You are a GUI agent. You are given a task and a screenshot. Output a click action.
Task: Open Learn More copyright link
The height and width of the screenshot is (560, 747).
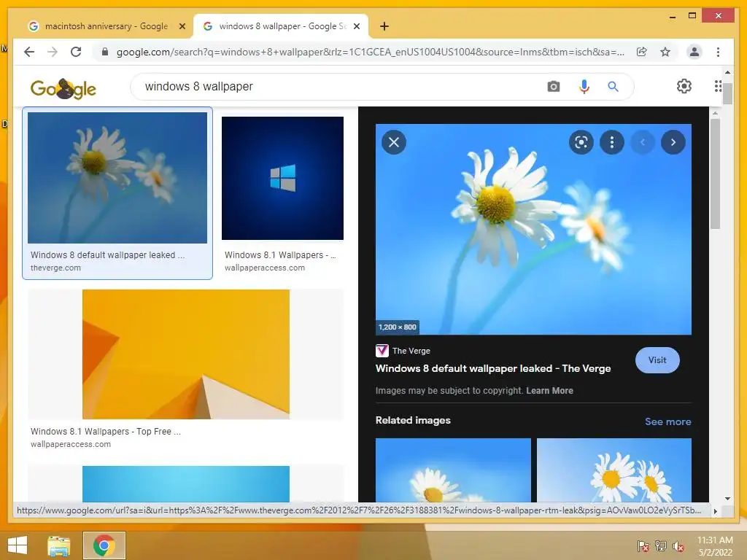click(x=549, y=391)
